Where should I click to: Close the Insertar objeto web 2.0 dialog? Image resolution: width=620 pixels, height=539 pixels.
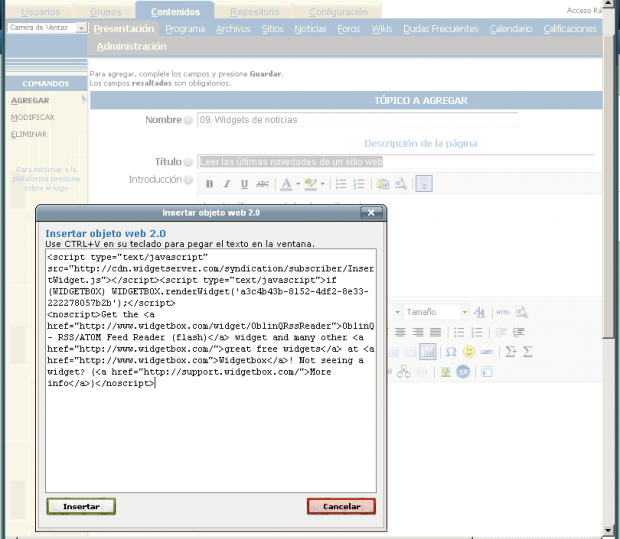[x=371, y=213]
